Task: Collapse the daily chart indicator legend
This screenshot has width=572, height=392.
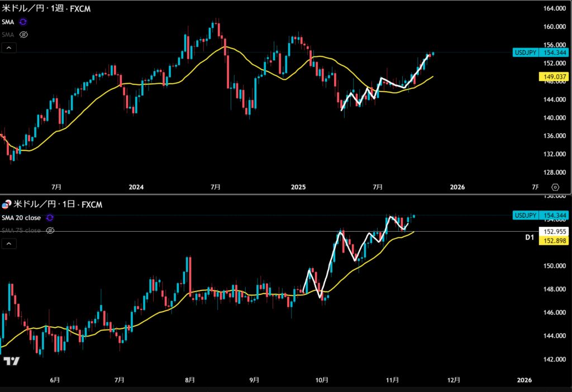Action: [9, 243]
